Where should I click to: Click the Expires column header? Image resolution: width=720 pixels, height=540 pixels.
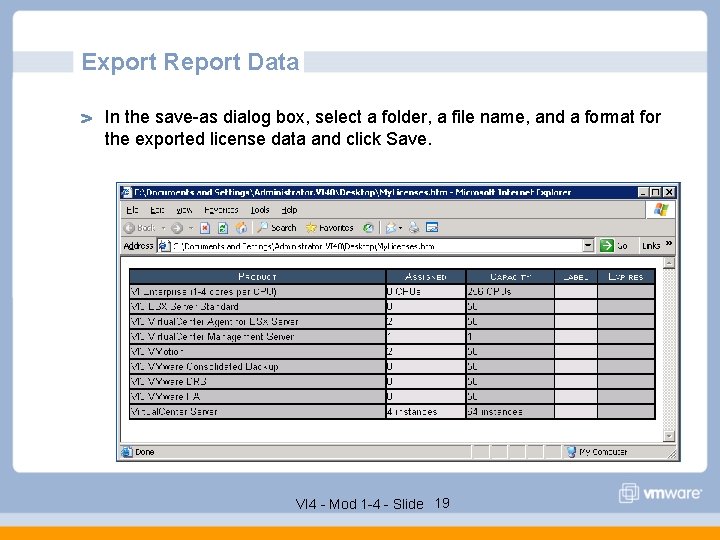tap(626, 277)
